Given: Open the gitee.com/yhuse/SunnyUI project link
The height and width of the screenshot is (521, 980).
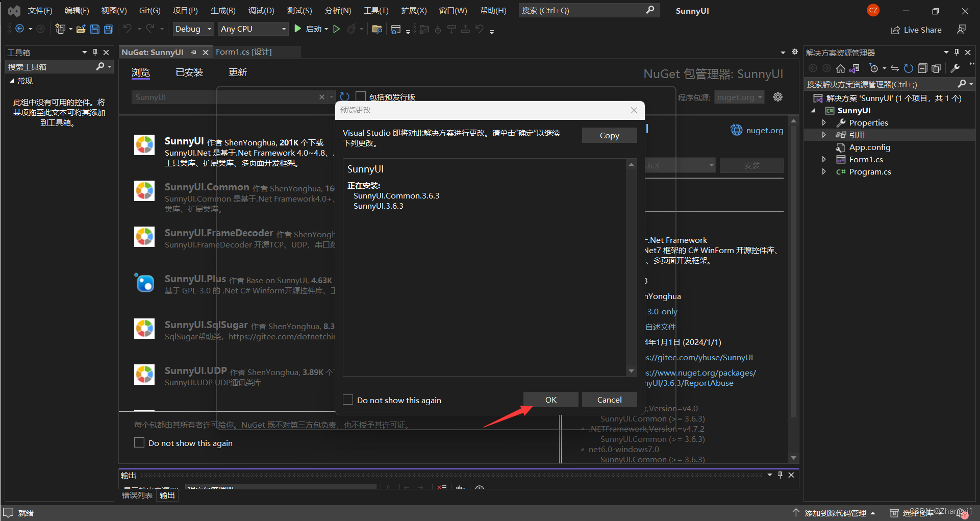Looking at the screenshot, I should coord(699,357).
